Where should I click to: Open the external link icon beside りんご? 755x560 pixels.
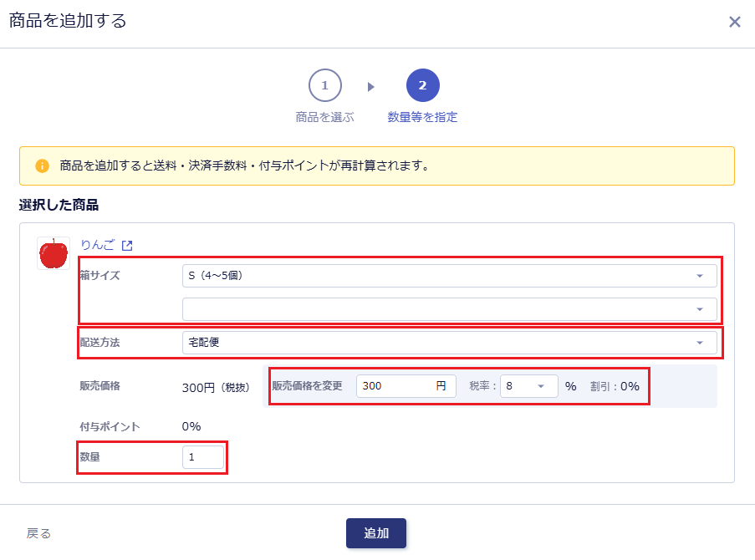(127, 246)
